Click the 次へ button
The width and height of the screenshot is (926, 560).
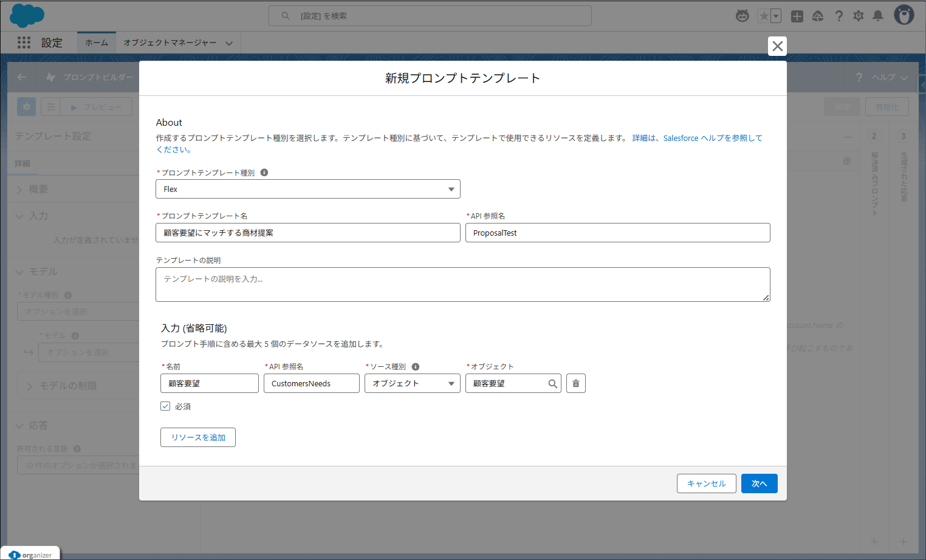coord(759,483)
